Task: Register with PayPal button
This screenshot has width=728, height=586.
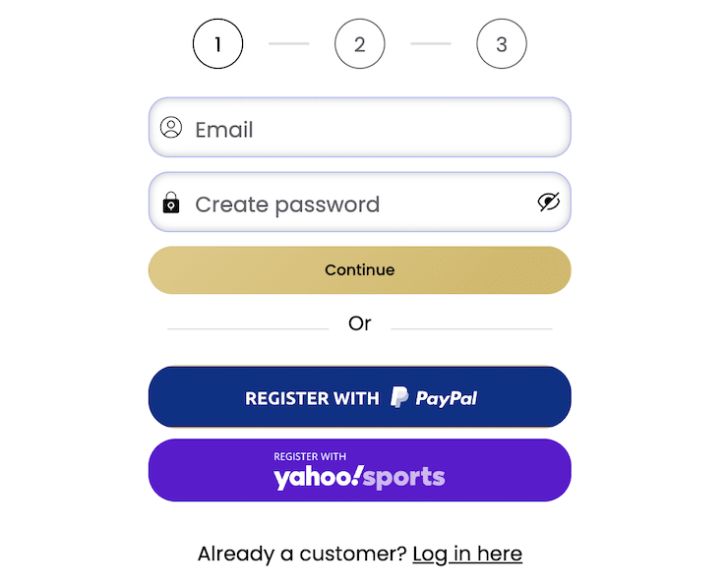Action: [360, 396]
